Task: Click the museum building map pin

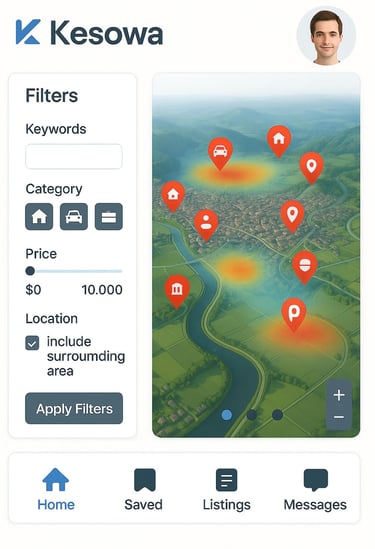Action: [x=177, y=291]
